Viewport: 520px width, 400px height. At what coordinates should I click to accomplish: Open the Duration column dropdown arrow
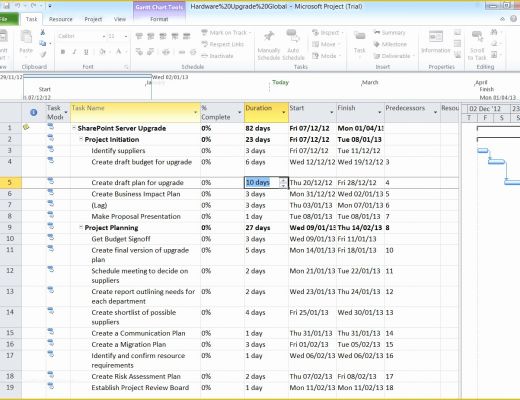pyautogui.click(x=284, y=112)
